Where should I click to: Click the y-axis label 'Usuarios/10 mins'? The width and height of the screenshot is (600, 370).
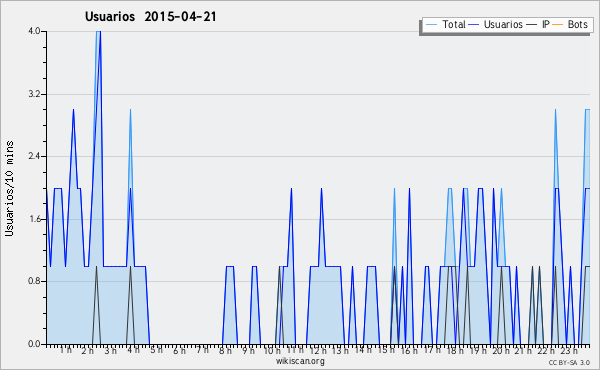coord(9,189)
